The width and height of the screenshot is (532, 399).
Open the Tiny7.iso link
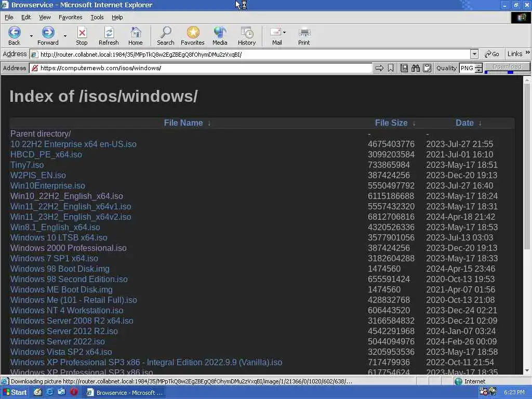click(27, 165)
